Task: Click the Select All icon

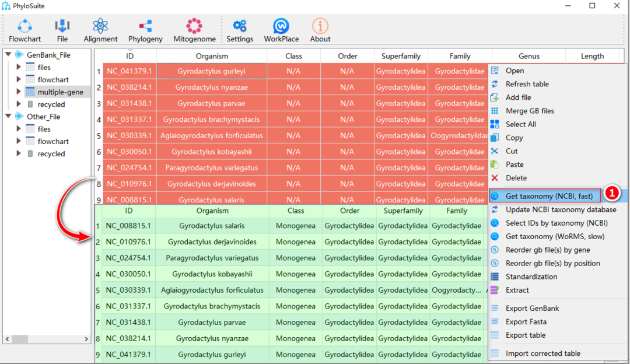Action: 495,124
